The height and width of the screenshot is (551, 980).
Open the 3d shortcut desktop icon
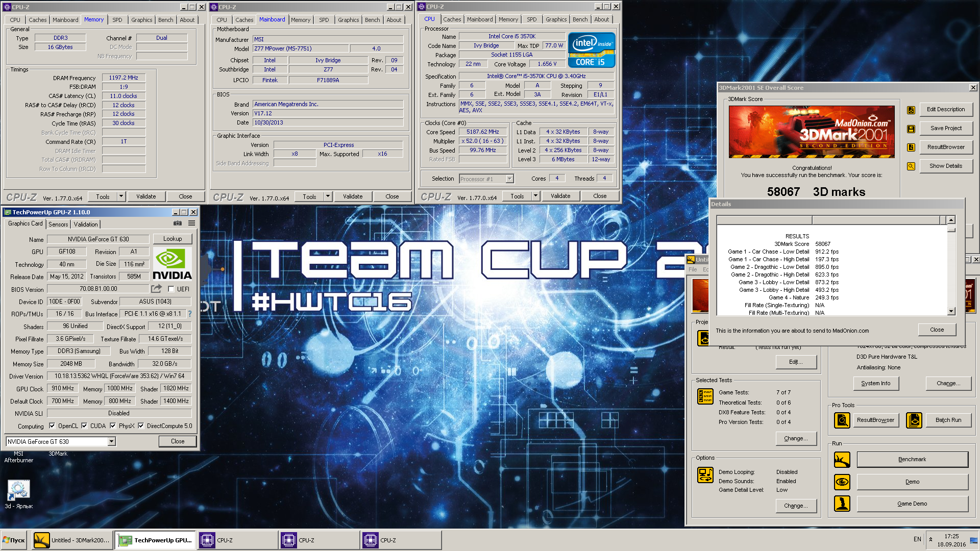click(x=18, y=494)
